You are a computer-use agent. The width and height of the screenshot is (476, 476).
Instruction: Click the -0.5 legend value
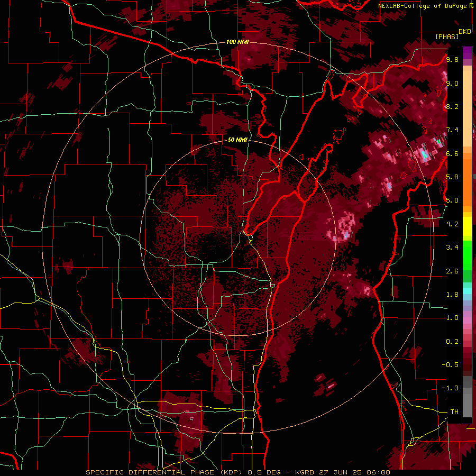point(450,364)
